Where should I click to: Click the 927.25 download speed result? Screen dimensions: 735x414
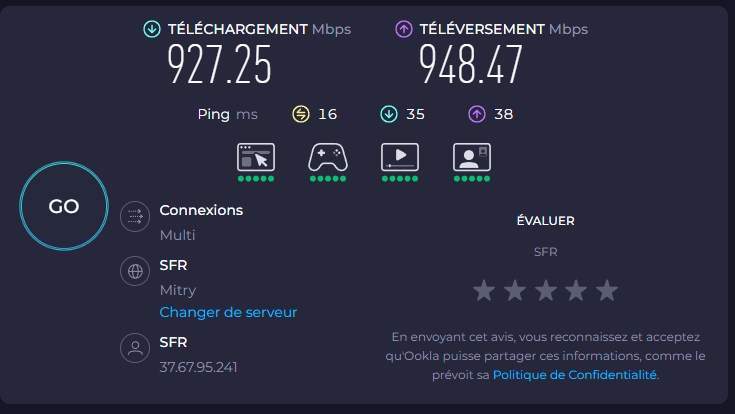click(219, 64)
